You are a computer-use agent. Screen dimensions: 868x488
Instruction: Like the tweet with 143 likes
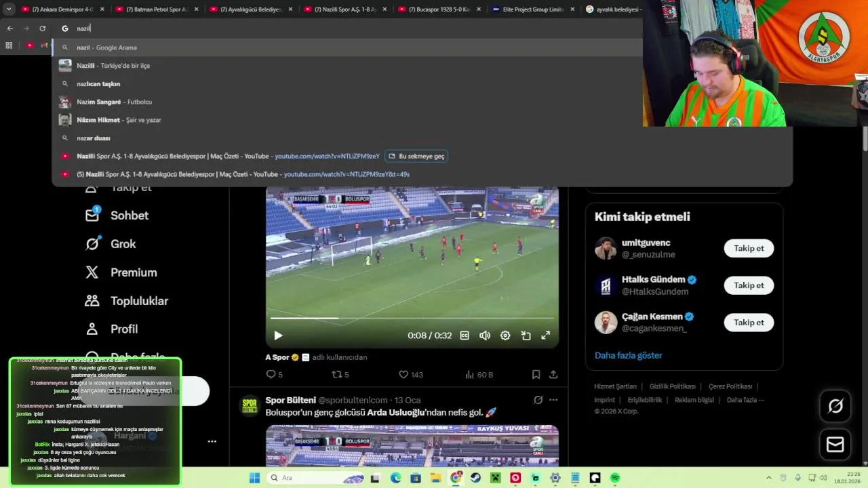(x=410, y=374)
